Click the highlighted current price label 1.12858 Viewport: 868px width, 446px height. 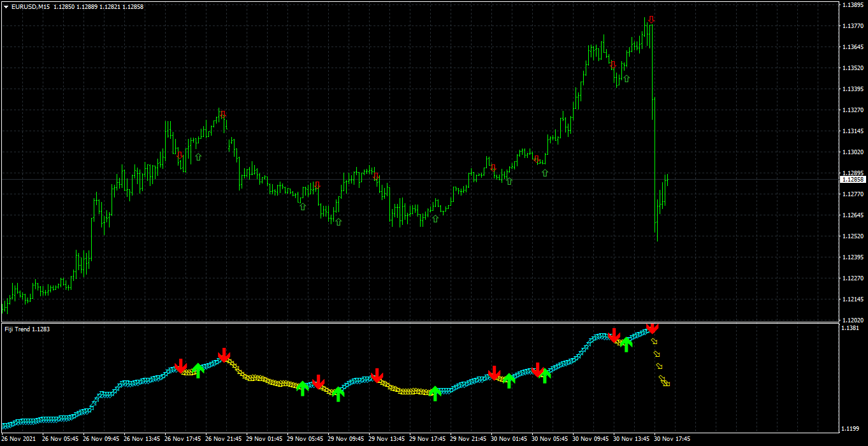pyautogui.click(x=853, y=180)
